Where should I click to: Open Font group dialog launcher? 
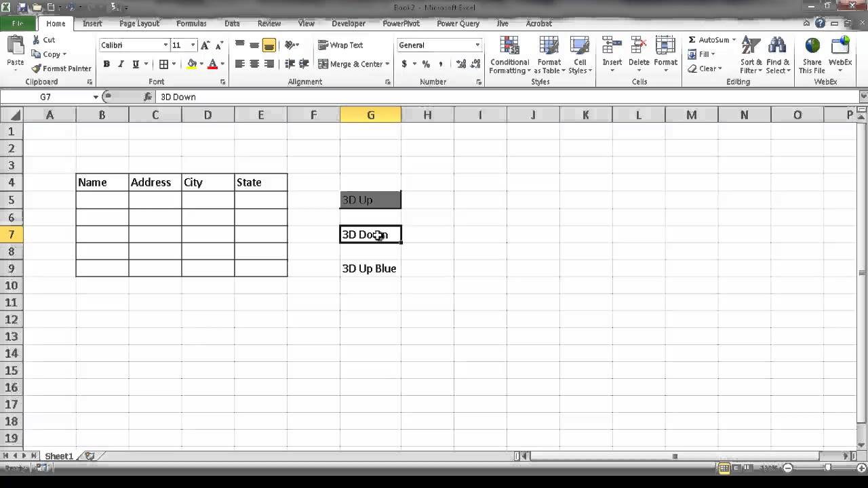coord(223,82)
